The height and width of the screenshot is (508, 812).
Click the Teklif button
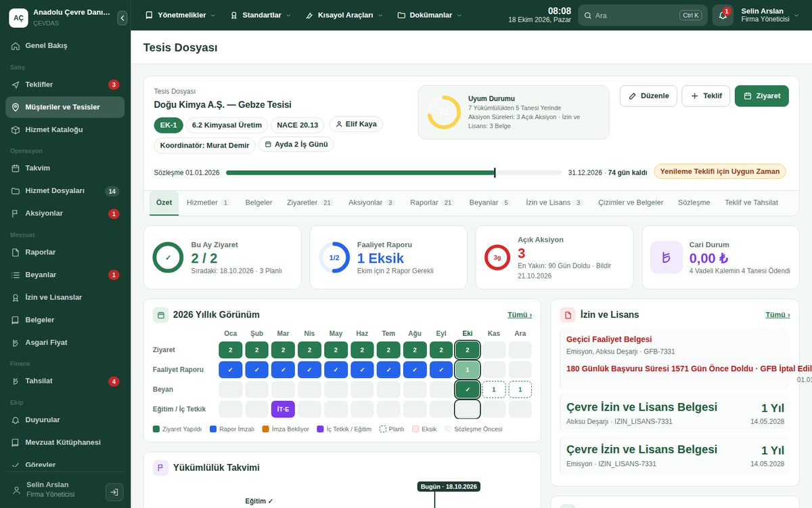click(706, 96)
